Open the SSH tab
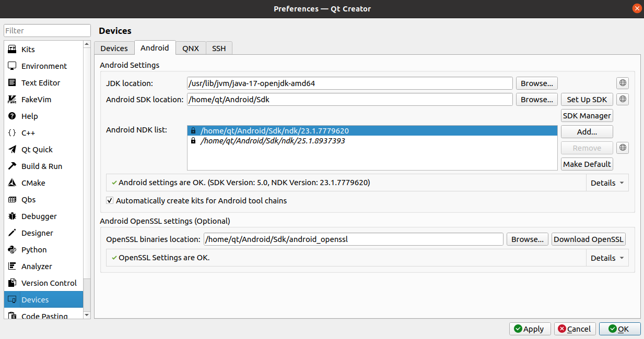Image resolution: width=644 pixels, height=339 pixels. pos(219,48)
